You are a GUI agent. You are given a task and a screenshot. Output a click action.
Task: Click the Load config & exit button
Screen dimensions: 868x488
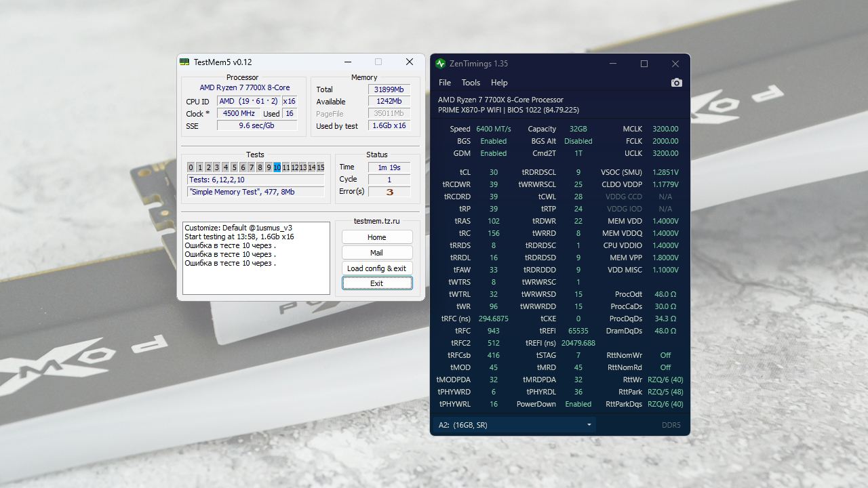(x=376, y=268)
